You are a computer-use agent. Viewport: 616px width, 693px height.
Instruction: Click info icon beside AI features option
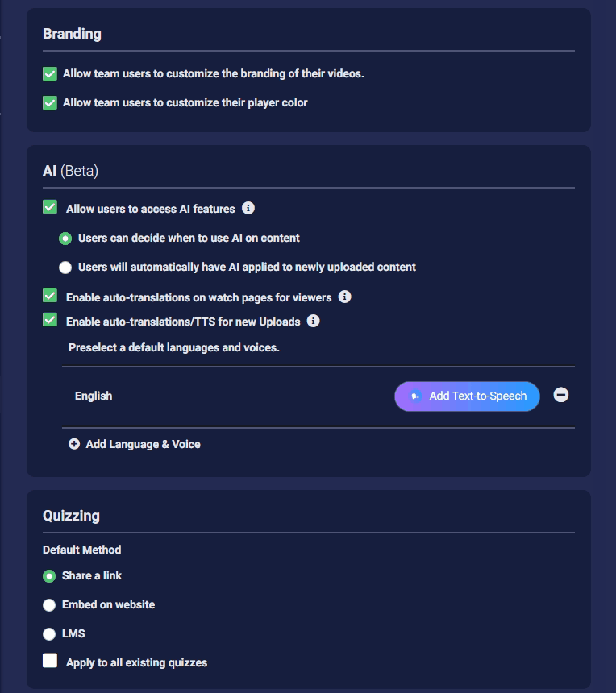pos(248,208)
